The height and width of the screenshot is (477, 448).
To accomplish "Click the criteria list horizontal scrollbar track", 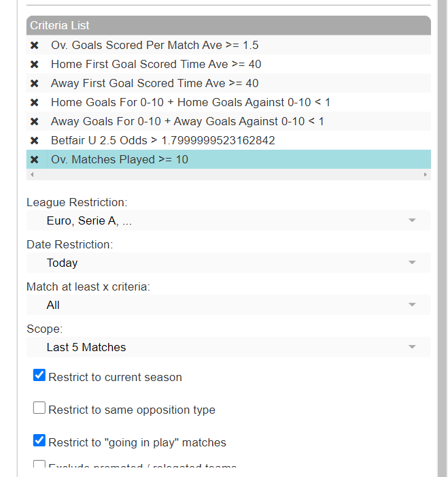I will click(228, 175).
